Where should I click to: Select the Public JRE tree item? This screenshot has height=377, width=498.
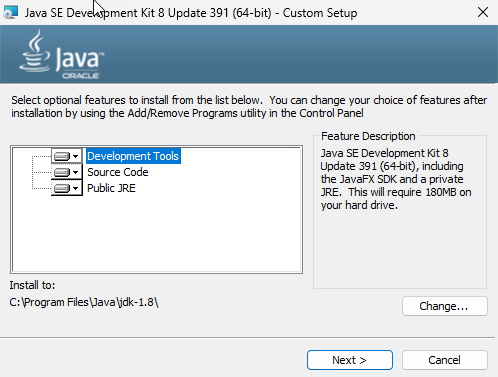click(x=111, y=188)
